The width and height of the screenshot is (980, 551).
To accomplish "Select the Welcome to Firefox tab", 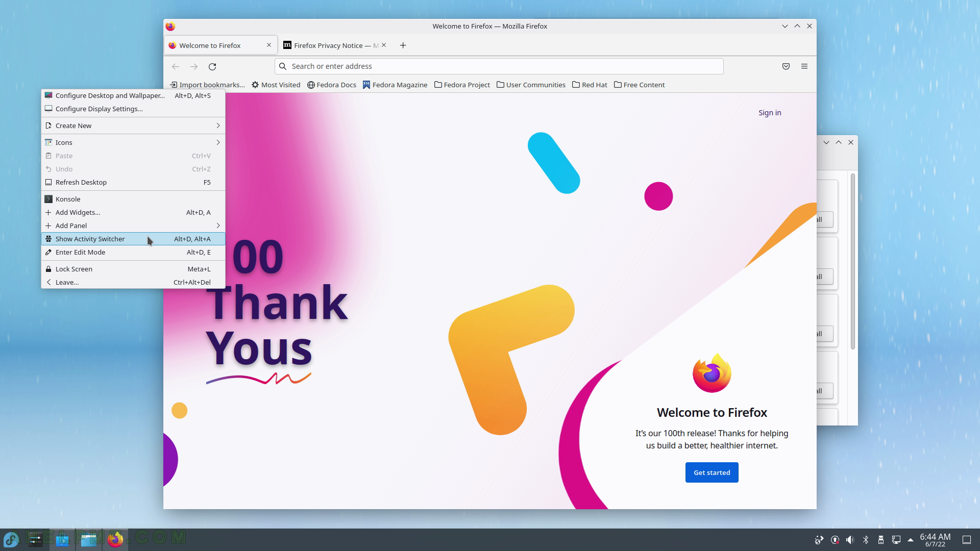I will [x=220, y=45].
